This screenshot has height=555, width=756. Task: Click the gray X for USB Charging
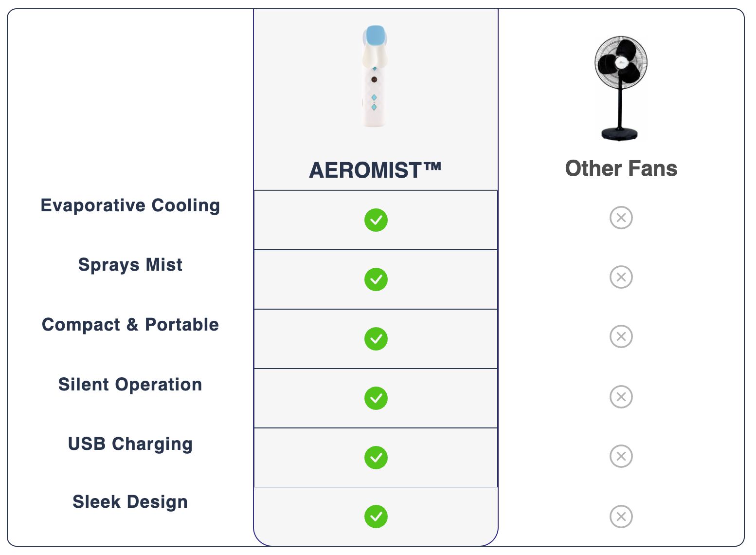(x=621, y=456)
